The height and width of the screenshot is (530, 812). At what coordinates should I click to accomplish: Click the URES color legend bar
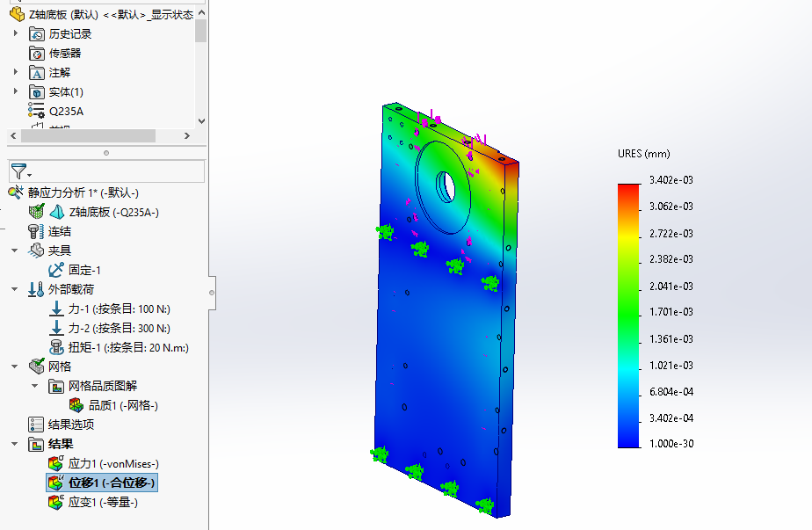[x=628, y=316]
